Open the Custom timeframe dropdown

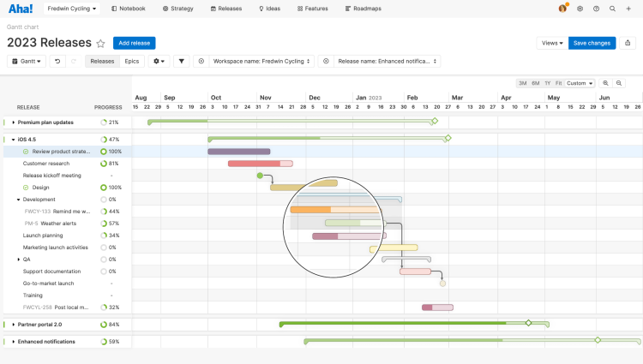(580, 83)
